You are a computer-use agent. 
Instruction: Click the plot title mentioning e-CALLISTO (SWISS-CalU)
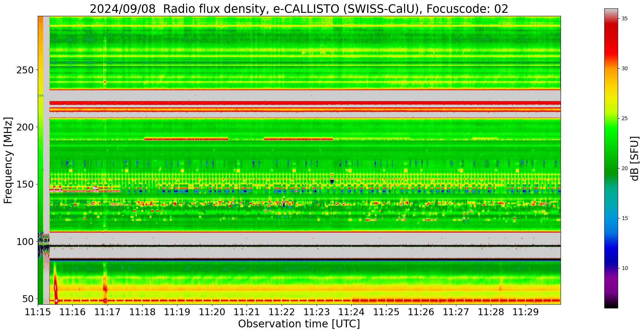tap(299, 9)
